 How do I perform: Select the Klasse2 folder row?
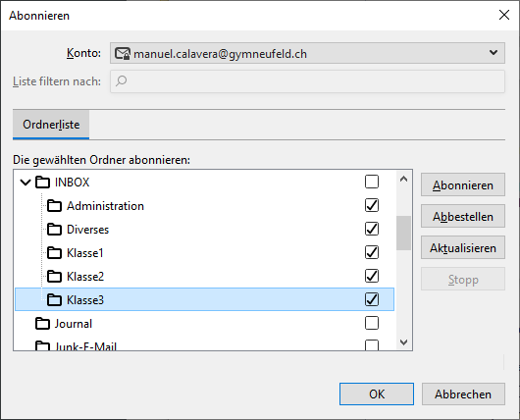tap(205, 277)
